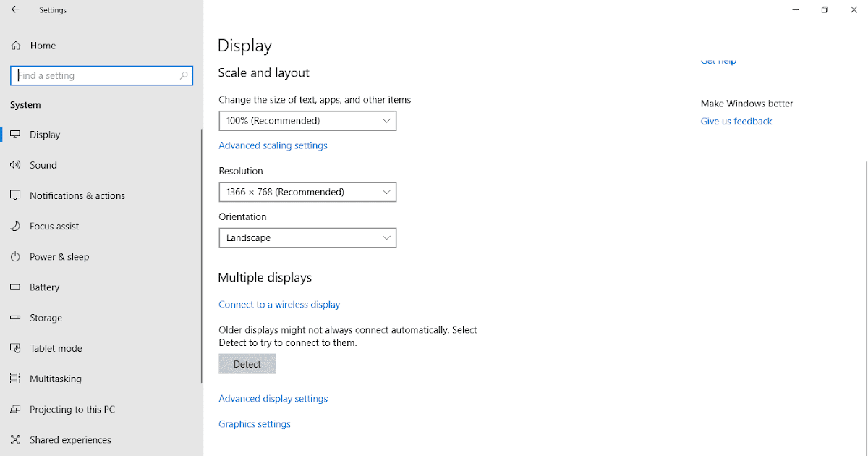Click the back arrow at top left

pos(14,9)
